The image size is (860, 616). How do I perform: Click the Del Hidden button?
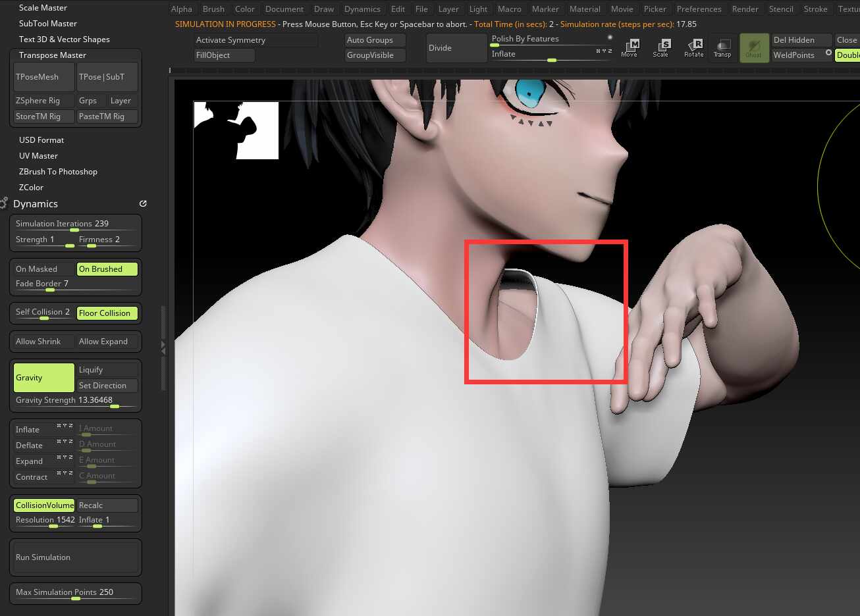pyautogui.click(x=801, y=39)
